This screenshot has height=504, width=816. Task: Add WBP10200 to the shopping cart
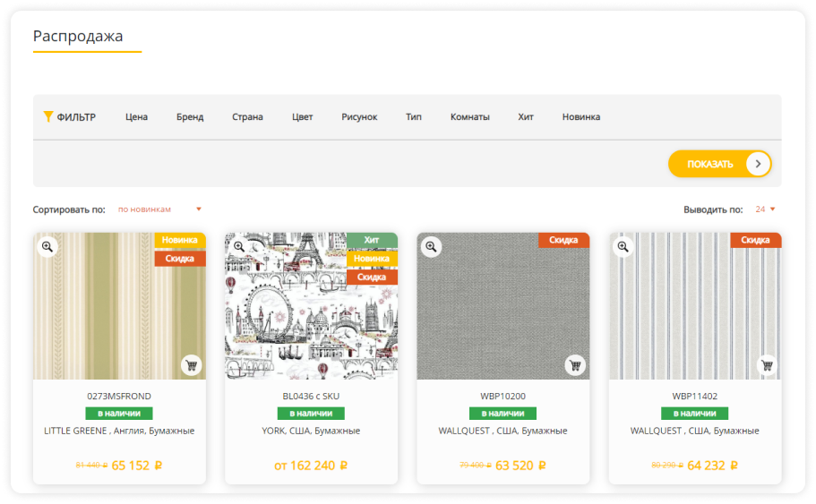574,364
